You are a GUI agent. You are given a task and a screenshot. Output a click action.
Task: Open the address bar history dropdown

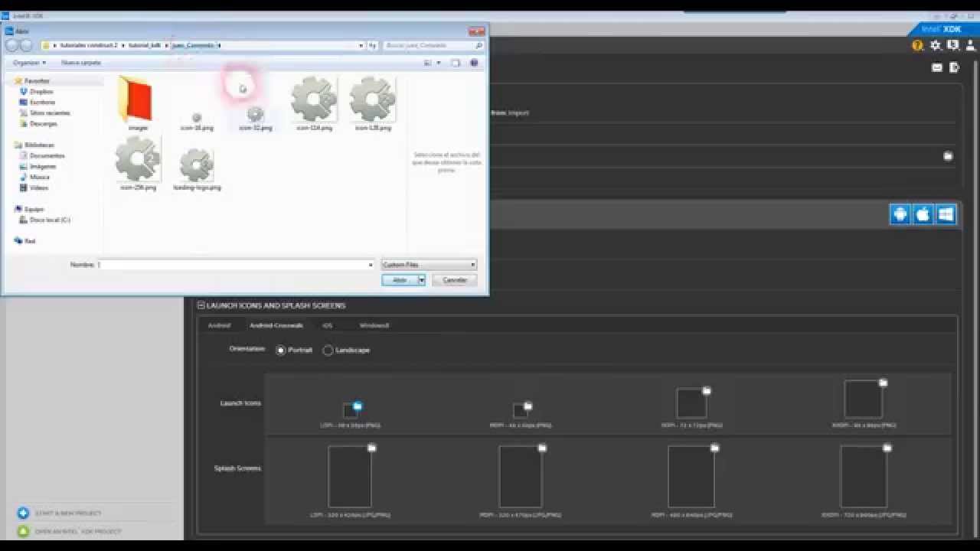[x=361, y=45]
